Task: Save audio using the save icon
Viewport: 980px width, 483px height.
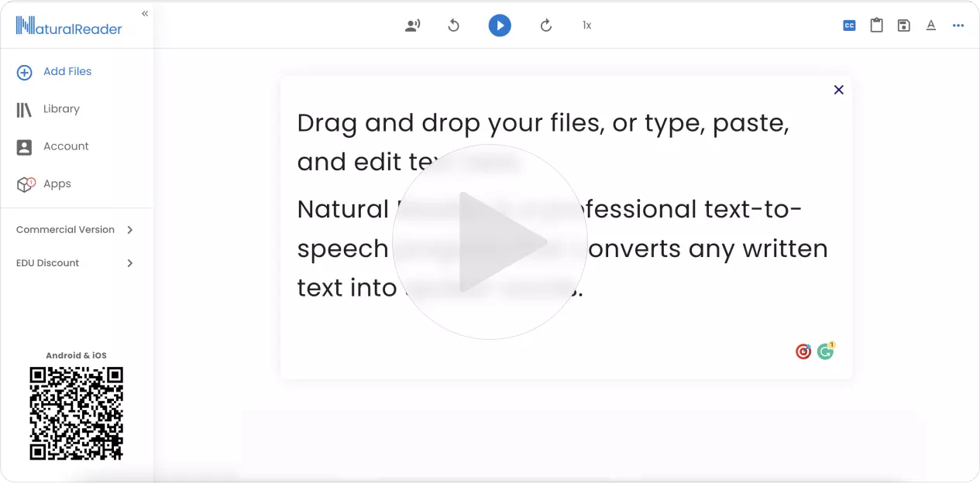Action: (x=903, y=25)
